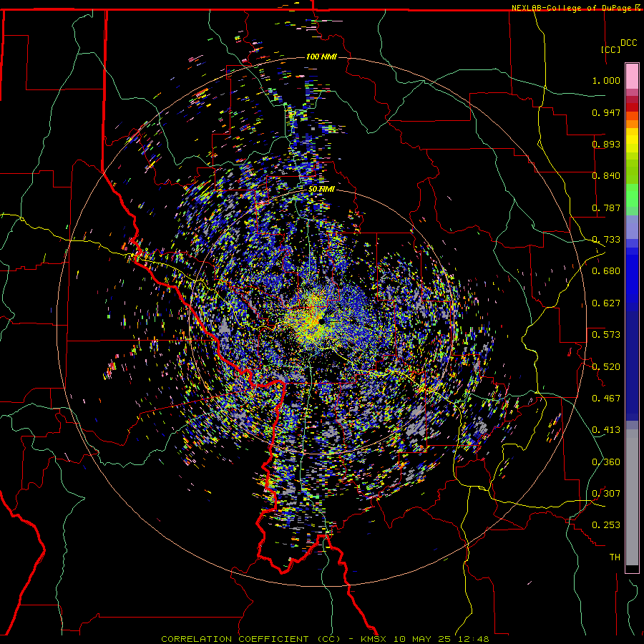
Task: Pick the pink segment of the color scale
Action: pyautogui.click(x=632, y=77)
